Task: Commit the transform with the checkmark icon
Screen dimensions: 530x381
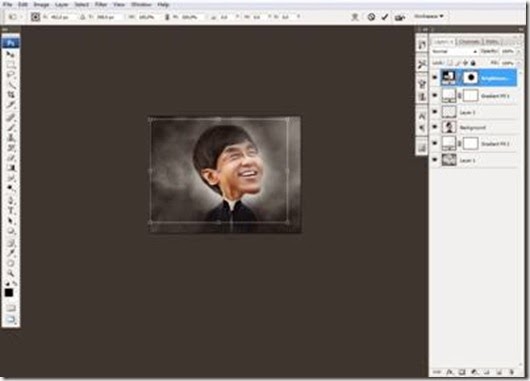Action: pyautogui.click(x=384, y=17)
